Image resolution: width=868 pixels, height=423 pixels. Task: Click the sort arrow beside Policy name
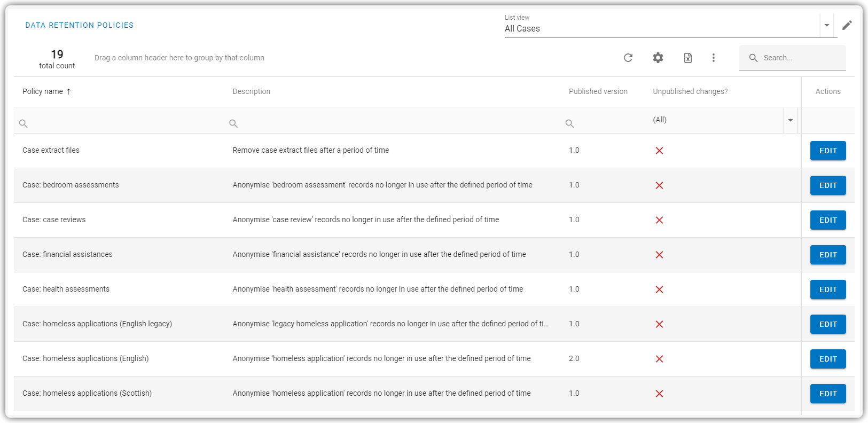click(x=68, y=91)
